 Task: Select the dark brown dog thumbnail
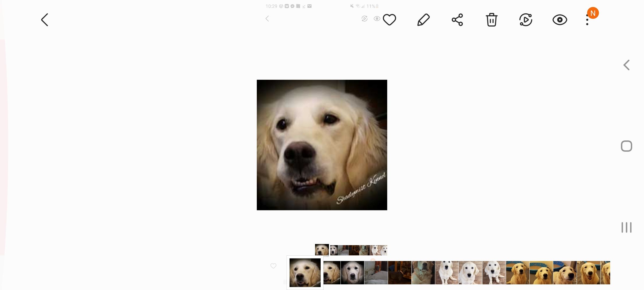tap(399, 273)
